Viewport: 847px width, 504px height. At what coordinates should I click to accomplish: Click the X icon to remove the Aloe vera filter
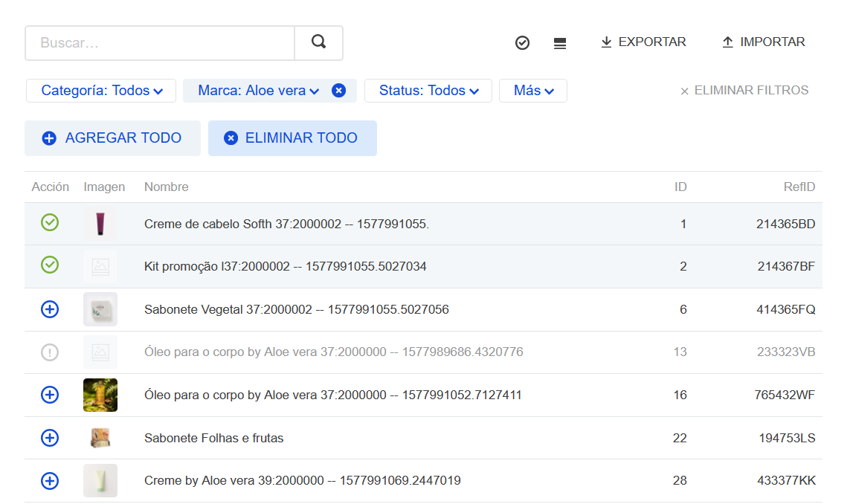[338, 90]
